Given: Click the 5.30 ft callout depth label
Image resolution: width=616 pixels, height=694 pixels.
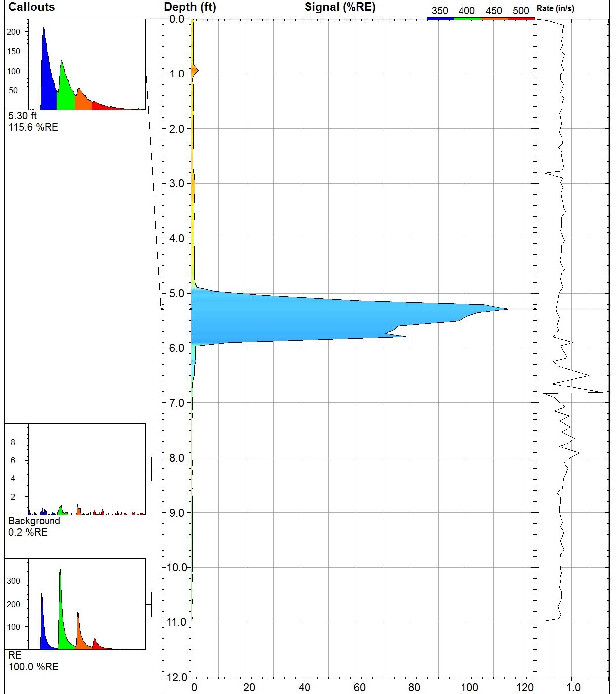Looking at the screenshot, I should pyautogui.click(x=23, y=116).
